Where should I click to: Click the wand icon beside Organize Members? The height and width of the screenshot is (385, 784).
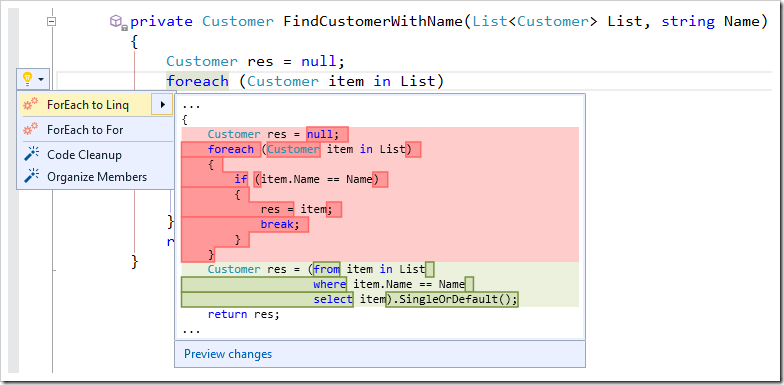(32, 176)
